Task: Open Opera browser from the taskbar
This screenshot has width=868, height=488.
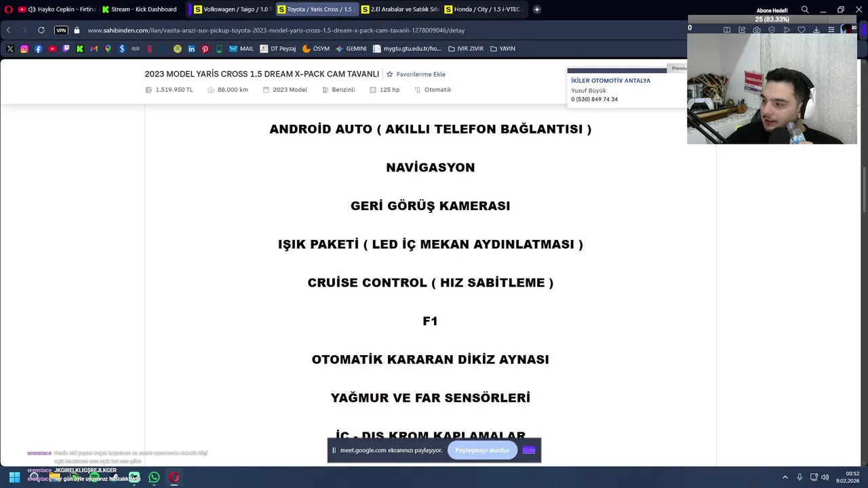Action: point(174,477)
